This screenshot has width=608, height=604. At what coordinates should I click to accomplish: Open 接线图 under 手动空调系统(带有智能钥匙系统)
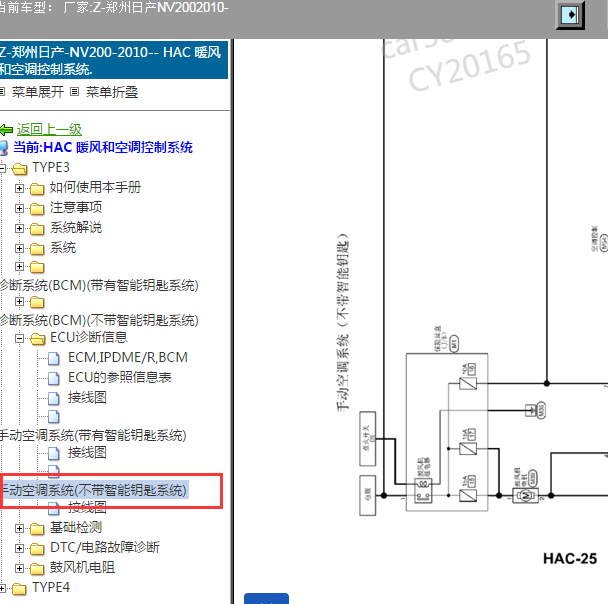(87, 453)
